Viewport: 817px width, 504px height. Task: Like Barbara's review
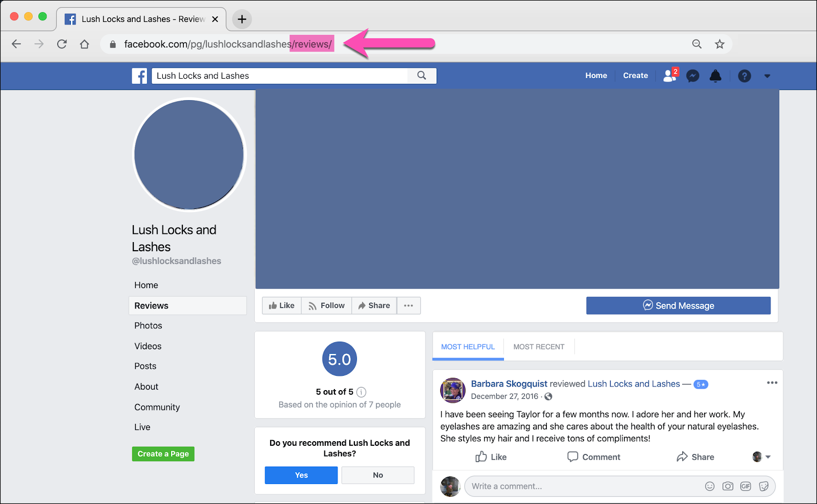coord(491,457)
